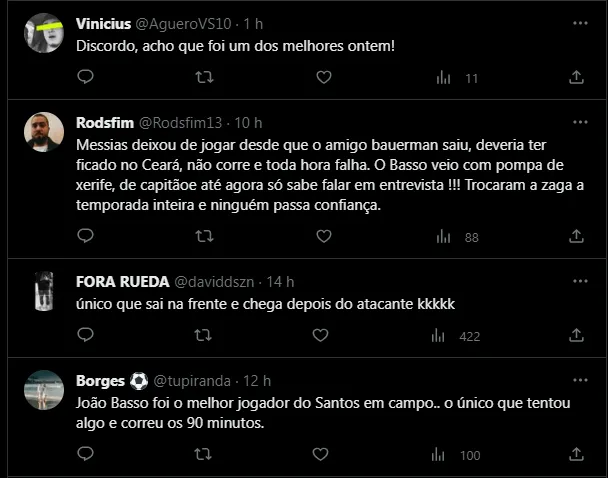The width and height of the screenshot is (608, 478).
Task: Retweet FORA RUEDA's post
Action: click(x=204, y=336)
